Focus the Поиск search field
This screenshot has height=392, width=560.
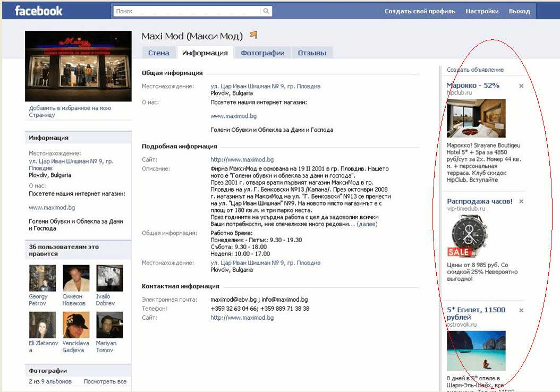187,11
